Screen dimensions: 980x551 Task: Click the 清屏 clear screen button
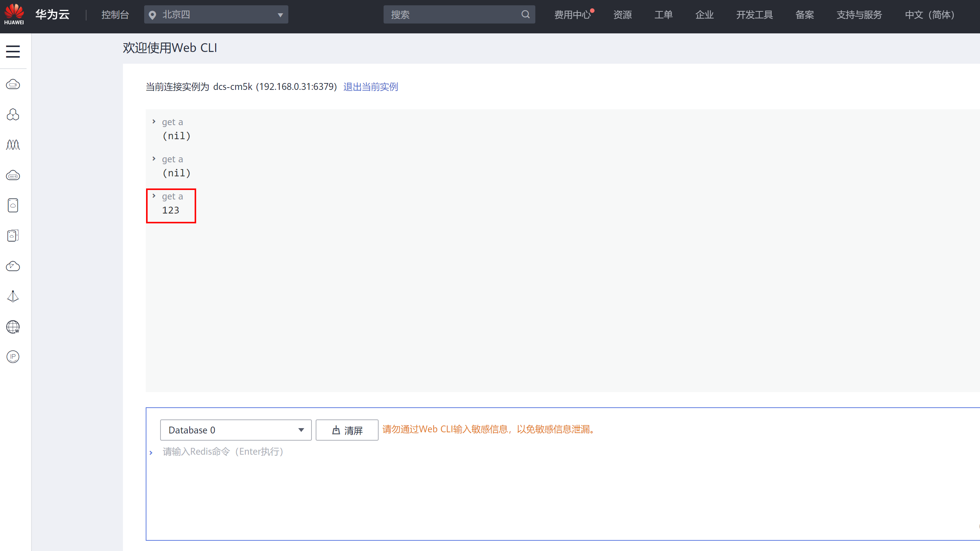[347, 430]
